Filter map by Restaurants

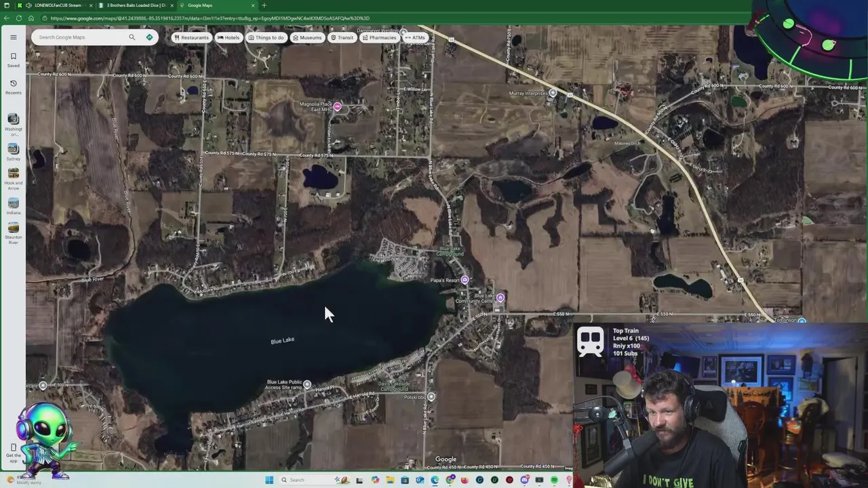[191, 37]
